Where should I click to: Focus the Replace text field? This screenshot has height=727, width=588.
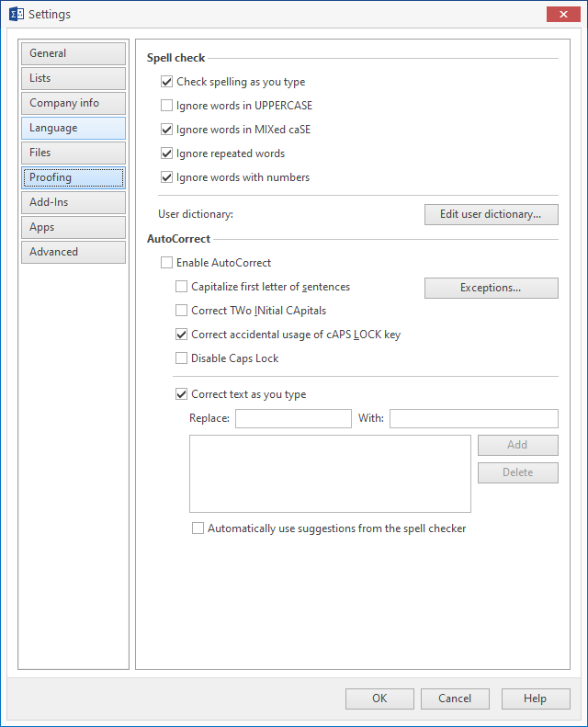293,419
